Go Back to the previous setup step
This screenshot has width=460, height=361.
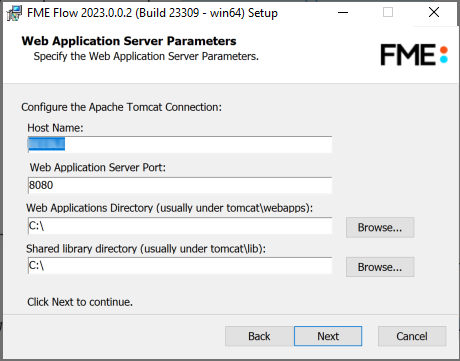[259, 336]
